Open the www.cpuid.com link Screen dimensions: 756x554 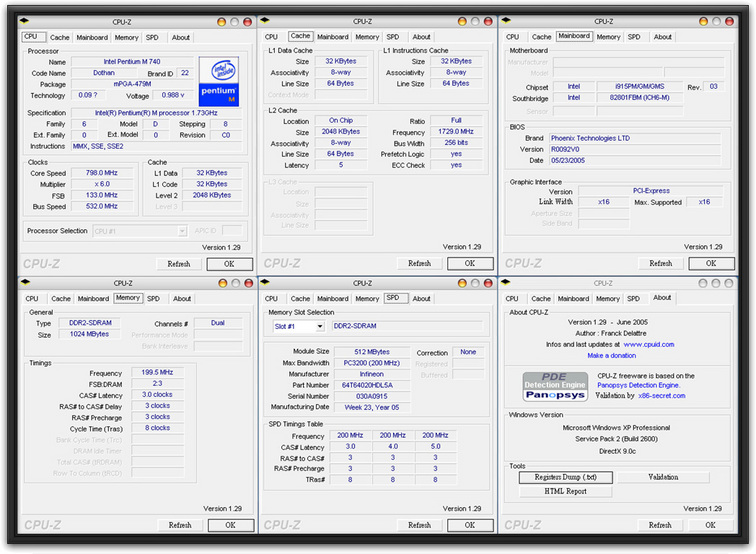click(648, 344)
